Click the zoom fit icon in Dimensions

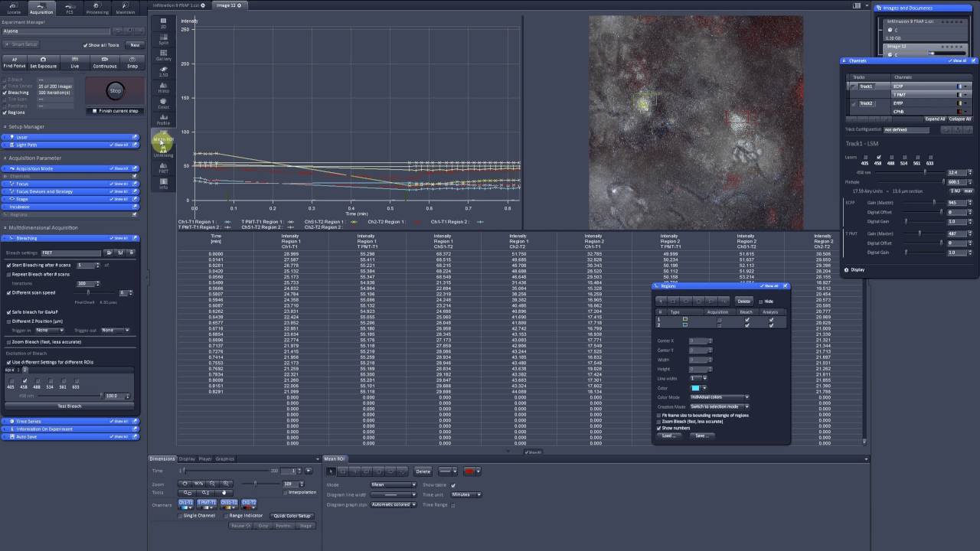tap(185, 484)
